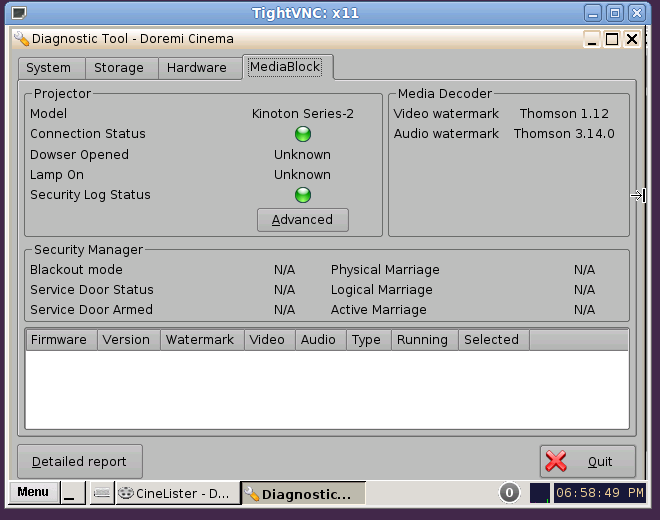
Task: Click the show desktop taskbar button
Action: coord(73,493)
